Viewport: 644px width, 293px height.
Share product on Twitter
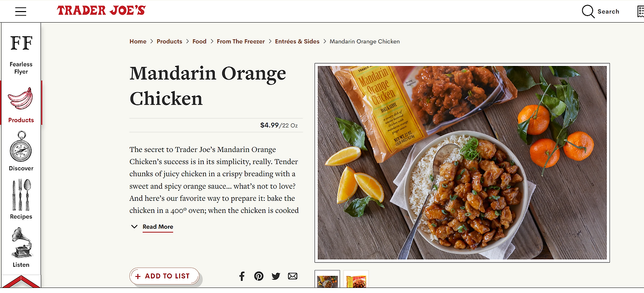click(x=276, y=276)
